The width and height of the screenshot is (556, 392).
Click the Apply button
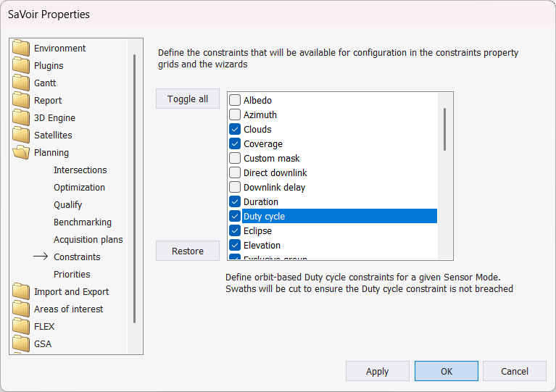point(377,371)
